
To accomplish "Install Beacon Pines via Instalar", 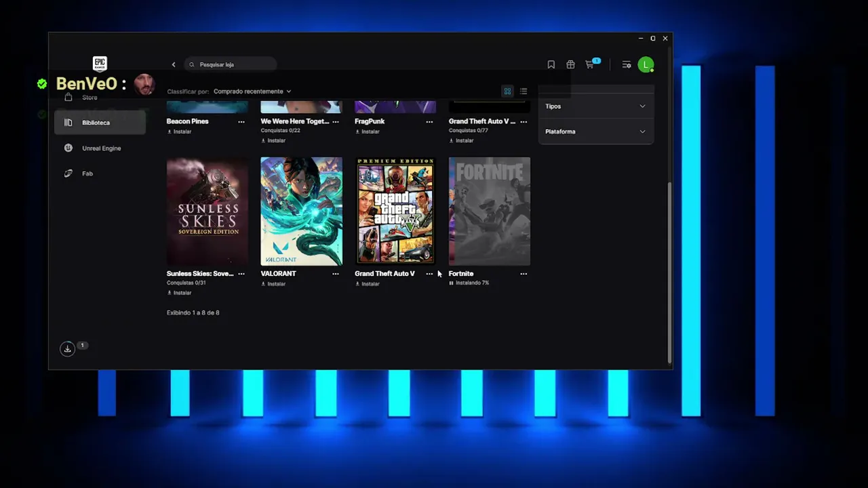I will pyautogui.click(x=179, y=131).
